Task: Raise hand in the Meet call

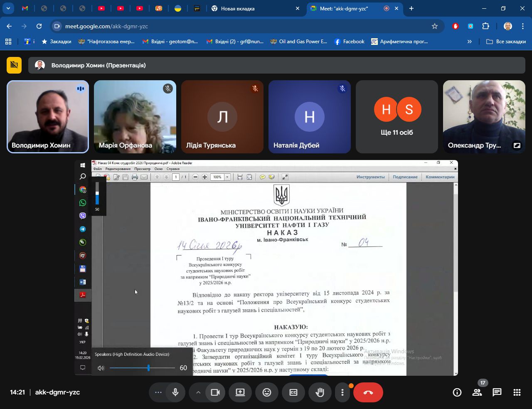Action: 320,392
